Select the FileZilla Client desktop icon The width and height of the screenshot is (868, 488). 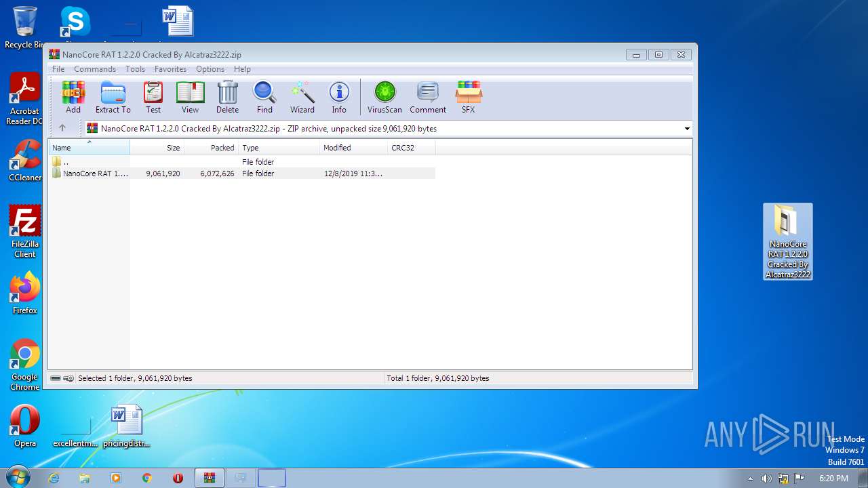(25, 232)
